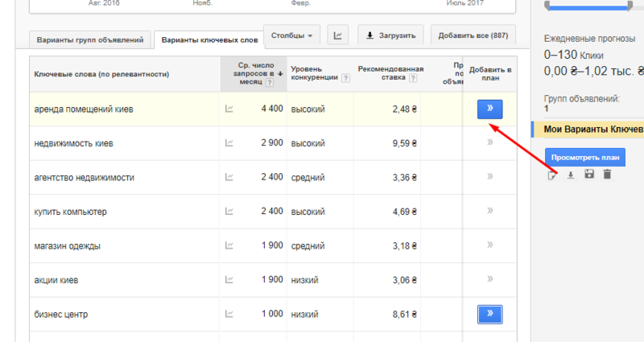Select 'Варианты ключевых слов' tab
This screenshot has width=644, height=342.
click(x=209, y=39)
